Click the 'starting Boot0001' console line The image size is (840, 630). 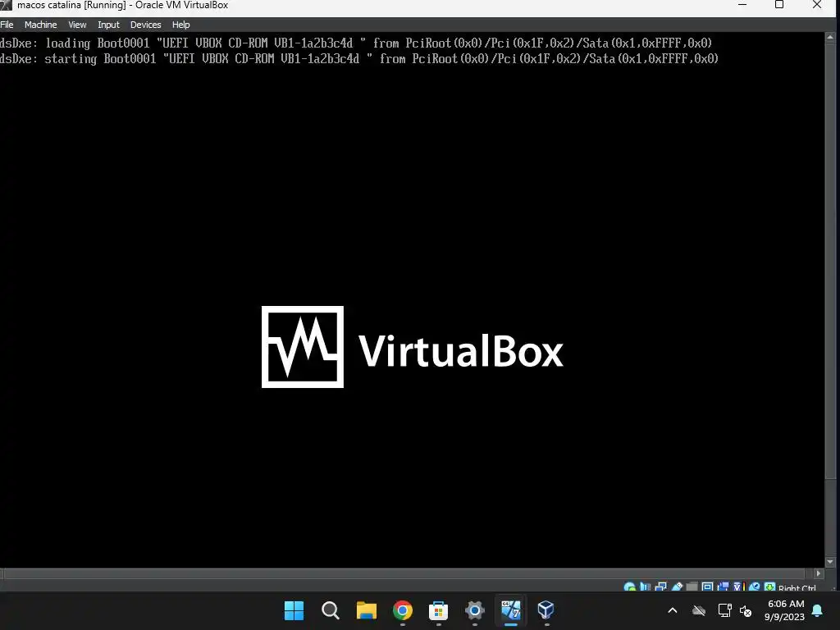pyautogui.click(x=359, y=59)
